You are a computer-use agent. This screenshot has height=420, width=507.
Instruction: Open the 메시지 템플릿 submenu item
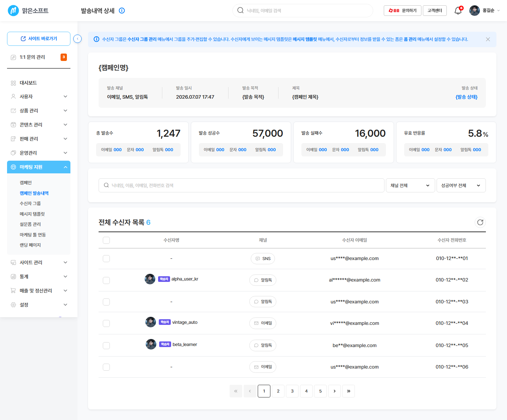32,214
